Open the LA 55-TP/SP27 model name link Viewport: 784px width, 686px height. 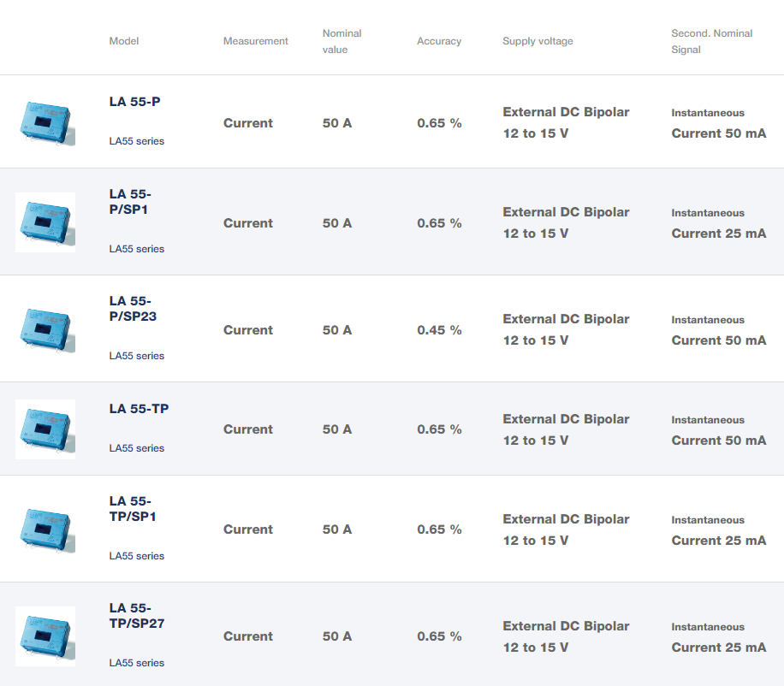(x=137, y=616)
